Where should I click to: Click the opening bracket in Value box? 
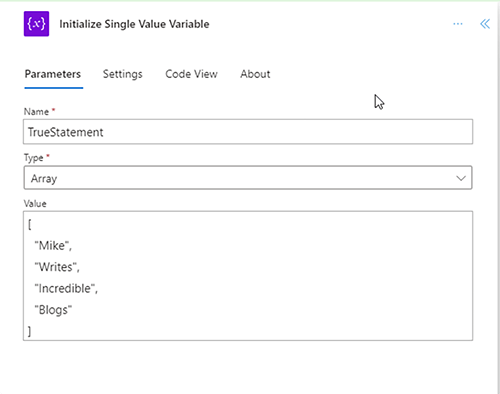[30, 225]
